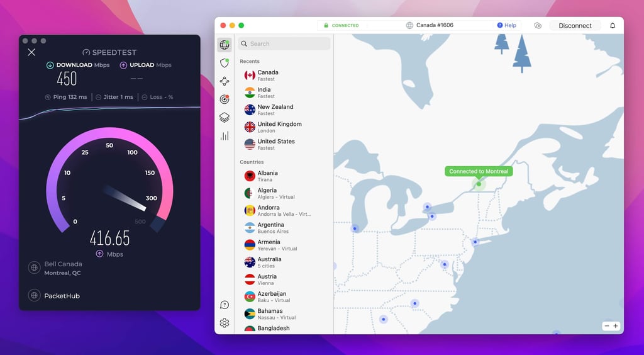The height and width of the screenshot is (355, 644).
Task: Connect to Bangladesh in the list
Action: (284, 329)
